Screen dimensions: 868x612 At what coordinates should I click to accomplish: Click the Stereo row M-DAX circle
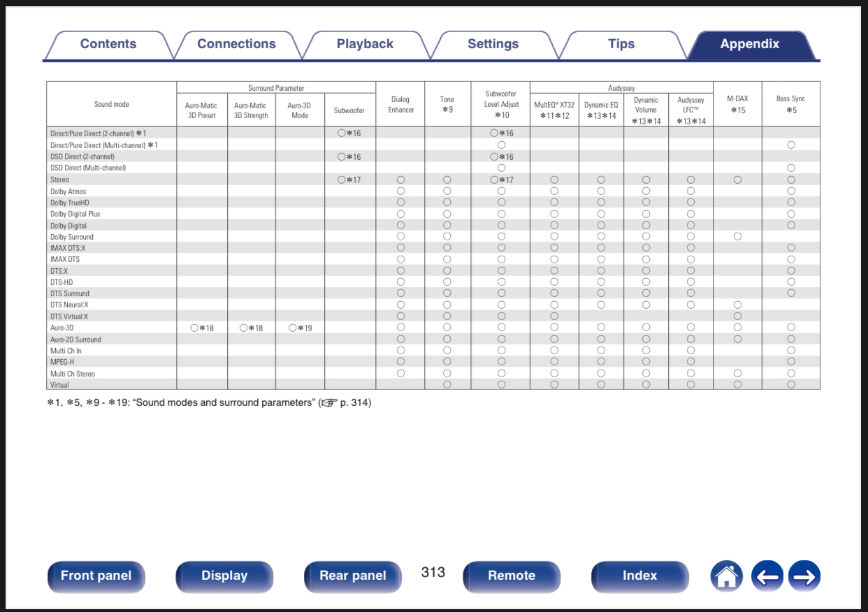(x=737, y=180)
